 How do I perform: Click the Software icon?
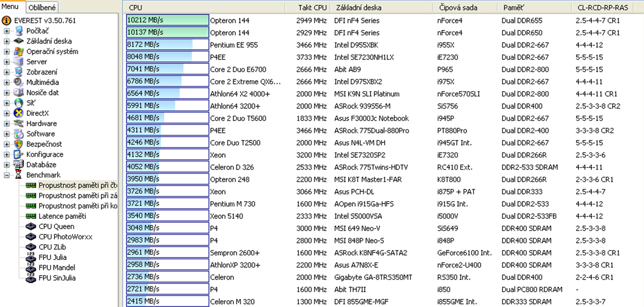(19, 133)
